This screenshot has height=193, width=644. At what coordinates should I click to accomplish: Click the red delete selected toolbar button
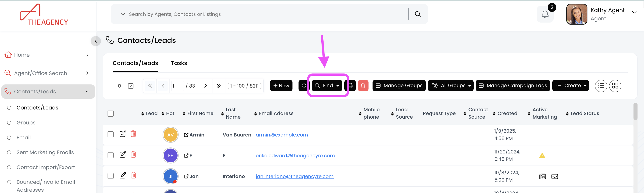[363, 86]
